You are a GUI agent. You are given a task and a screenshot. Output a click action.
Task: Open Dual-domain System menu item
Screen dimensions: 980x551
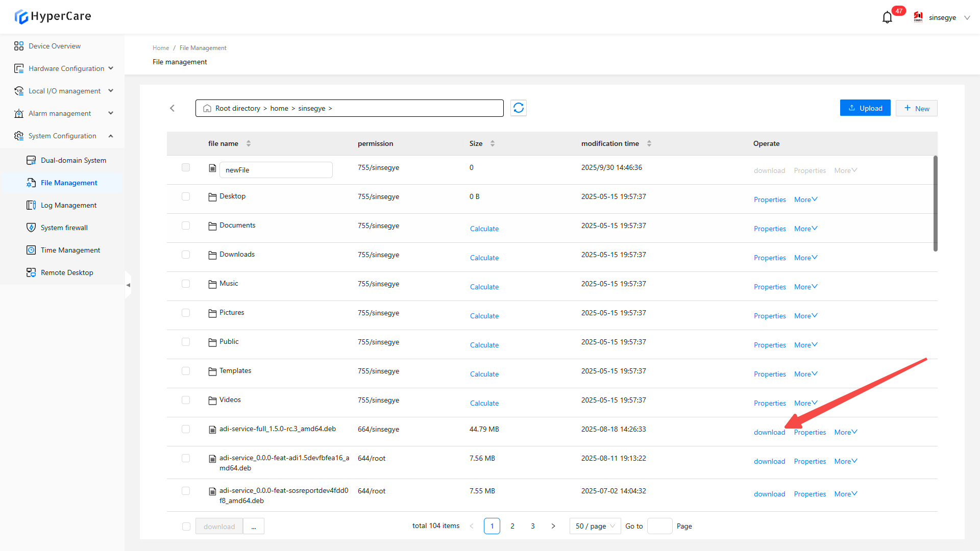tap(73, 160)
